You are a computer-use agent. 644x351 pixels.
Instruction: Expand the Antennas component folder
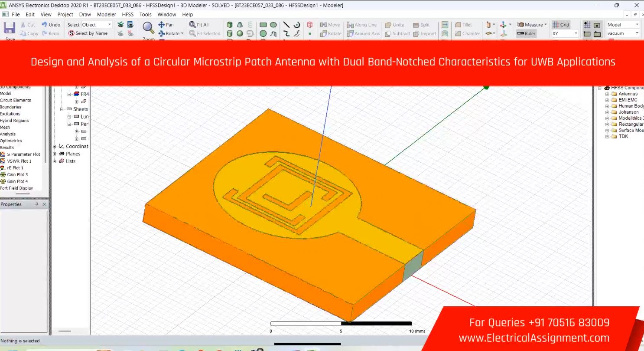[607, 94]
